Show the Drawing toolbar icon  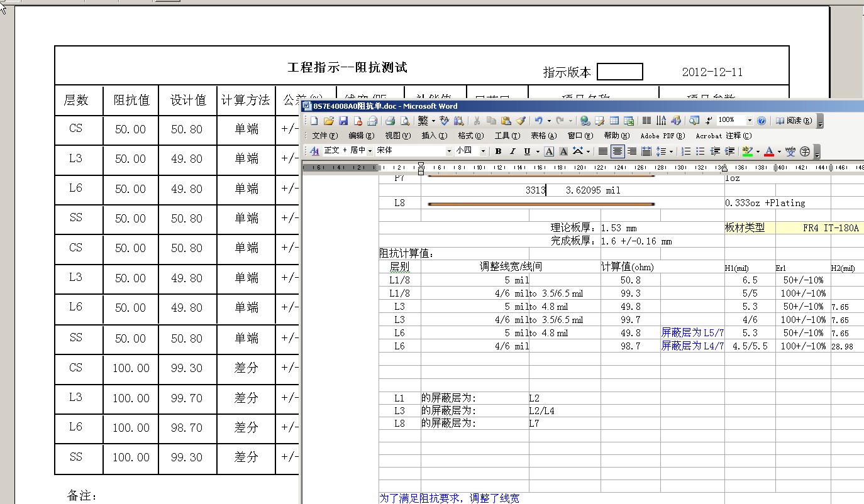pyautogui.click(x=676, y=121)
